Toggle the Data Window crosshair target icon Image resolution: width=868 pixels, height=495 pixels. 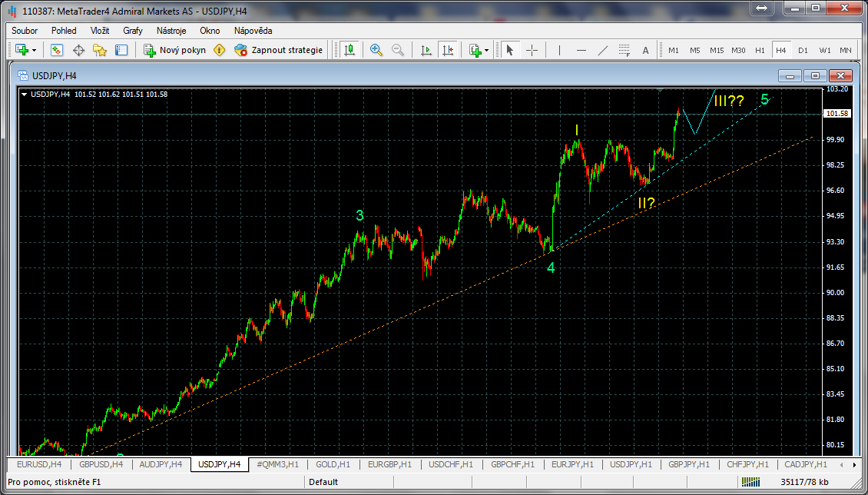pyautogui.click(x=78, y=51)
